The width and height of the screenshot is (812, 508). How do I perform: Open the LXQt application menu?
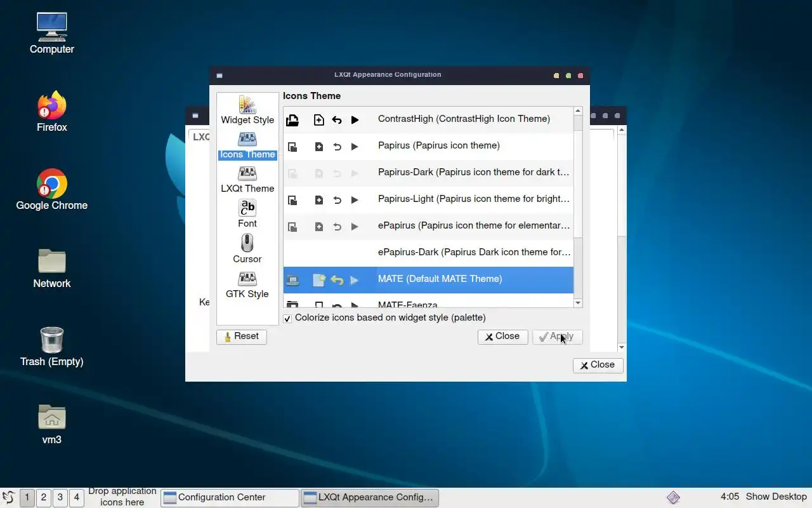(x=9, y=498)
